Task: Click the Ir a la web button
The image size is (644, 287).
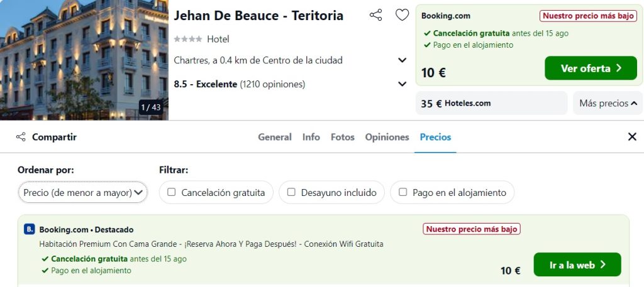Action: tap(577, 264)
